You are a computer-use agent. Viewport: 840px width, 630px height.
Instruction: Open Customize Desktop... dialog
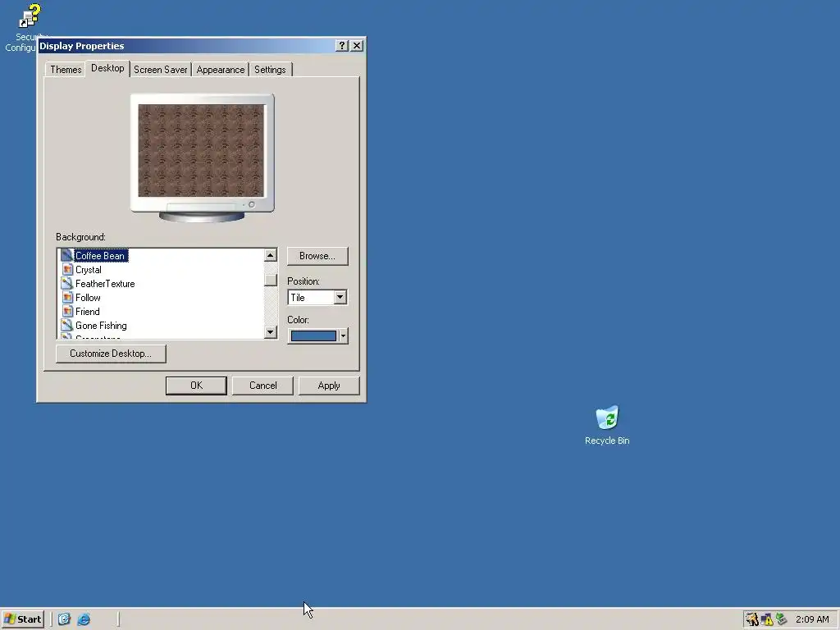[x=111, y=354]
